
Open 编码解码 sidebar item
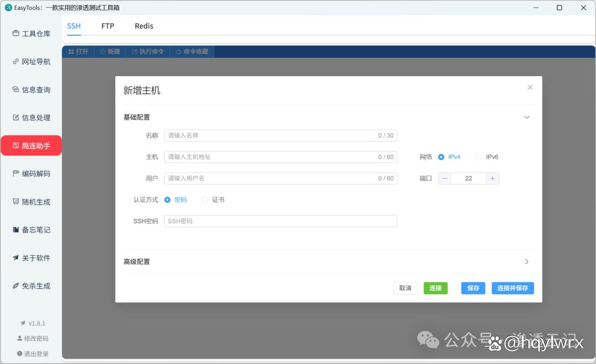coord(31,174)
